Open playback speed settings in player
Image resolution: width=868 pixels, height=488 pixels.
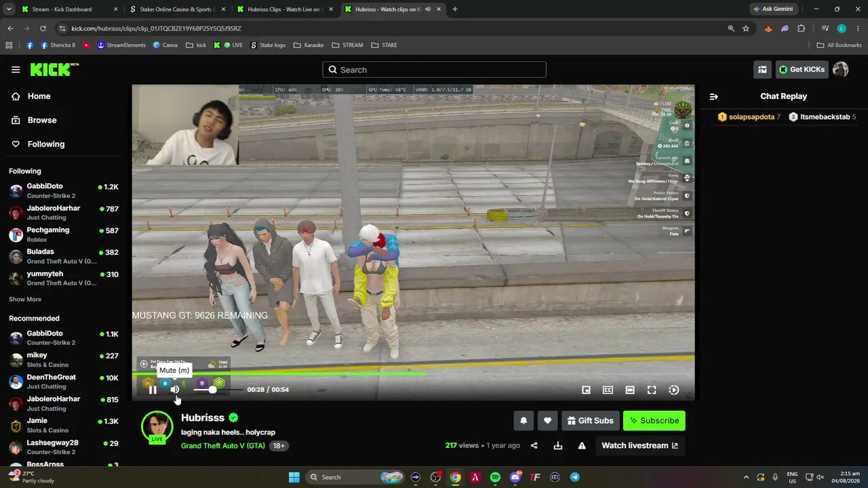673,390
